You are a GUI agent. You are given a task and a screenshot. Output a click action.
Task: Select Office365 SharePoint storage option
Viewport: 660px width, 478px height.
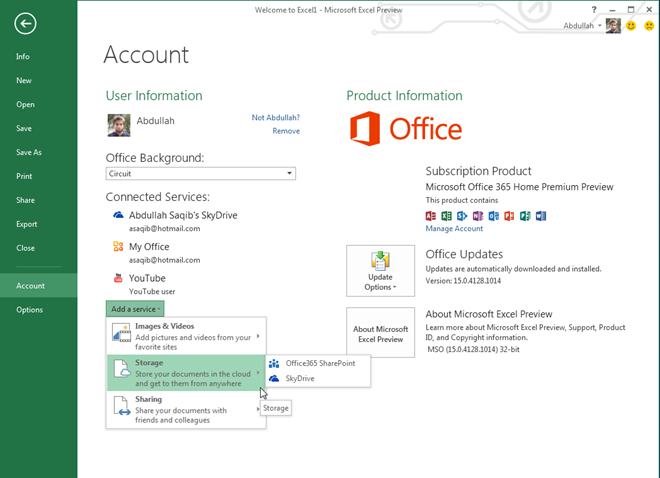318,363
